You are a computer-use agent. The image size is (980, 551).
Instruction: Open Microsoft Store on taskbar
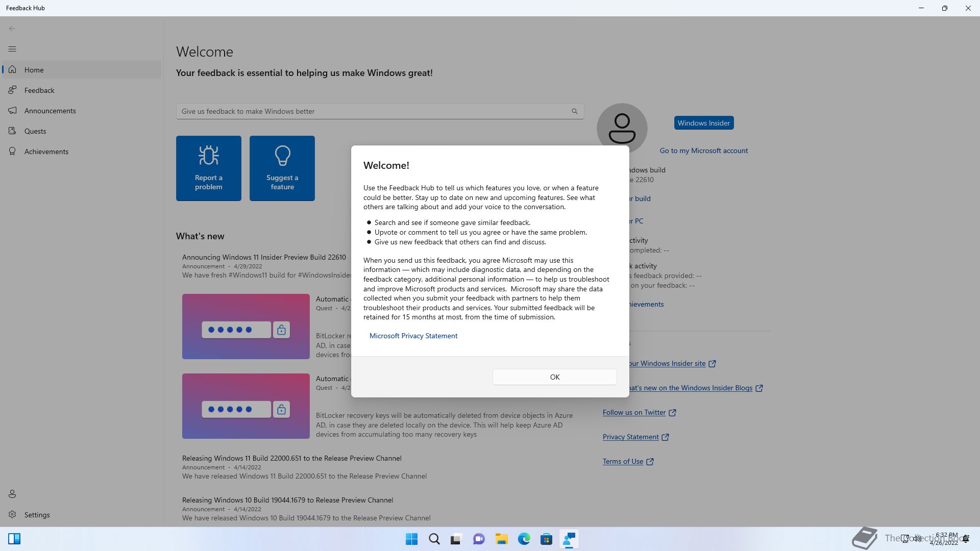point(546,539)
